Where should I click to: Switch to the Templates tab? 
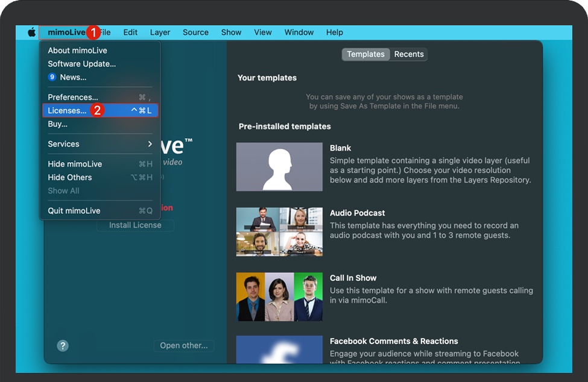pos(365,54)
